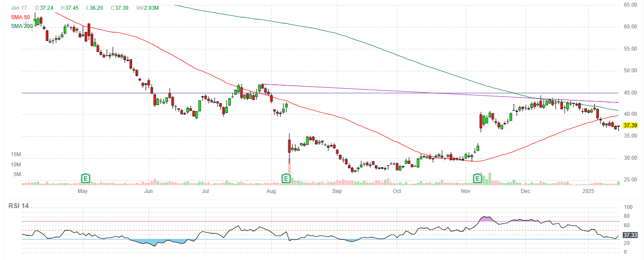Click the earnings marker near November
The height and width of the screenshot is (260, 644).
pyautogui.click(x=477, y=178)
